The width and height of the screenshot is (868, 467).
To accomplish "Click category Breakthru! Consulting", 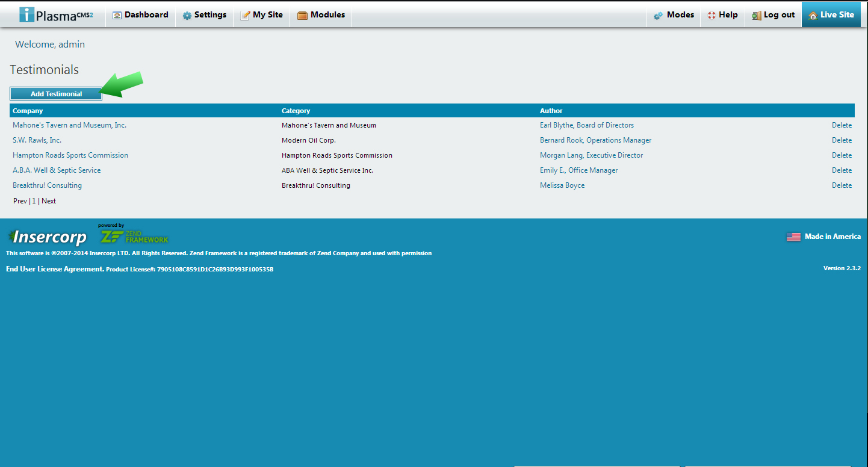I will [x=316, y=185].
